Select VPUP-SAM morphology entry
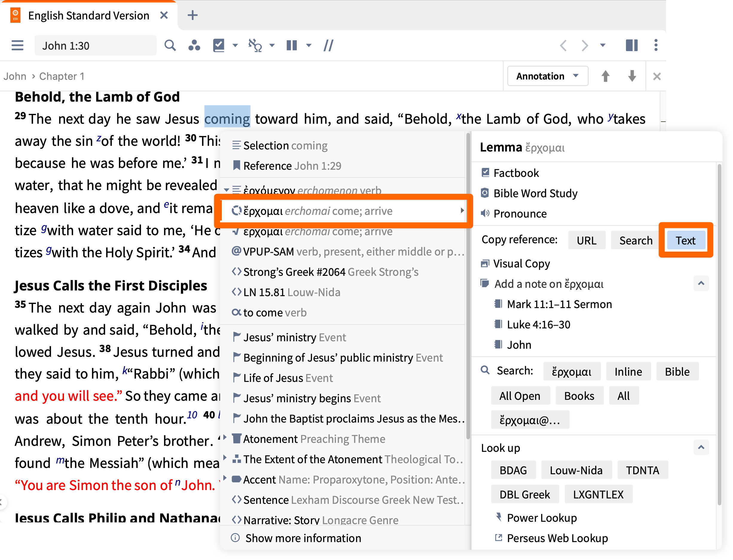Viewport: 733px width, 560px height. coord(343,252)
